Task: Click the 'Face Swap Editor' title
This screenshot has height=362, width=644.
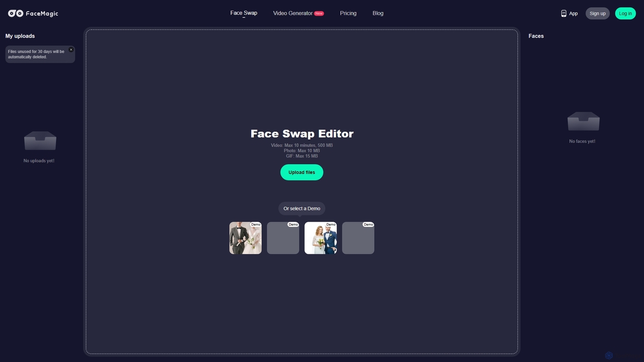Action: [x=302, y=134]
